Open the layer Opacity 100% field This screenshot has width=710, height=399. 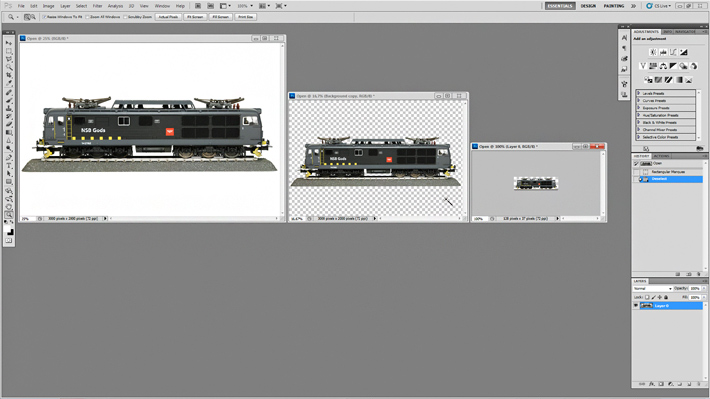tap(695, 288)
